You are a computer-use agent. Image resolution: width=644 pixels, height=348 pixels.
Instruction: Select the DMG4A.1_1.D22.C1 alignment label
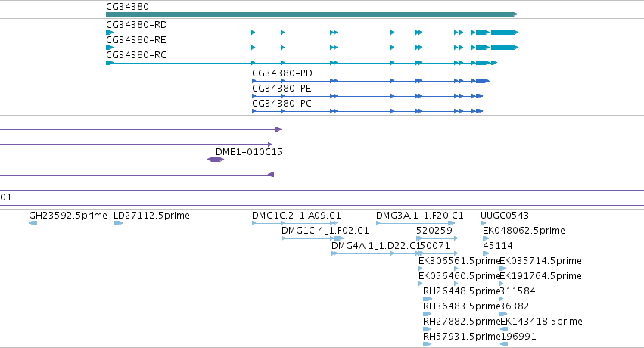tap(378, 246)
